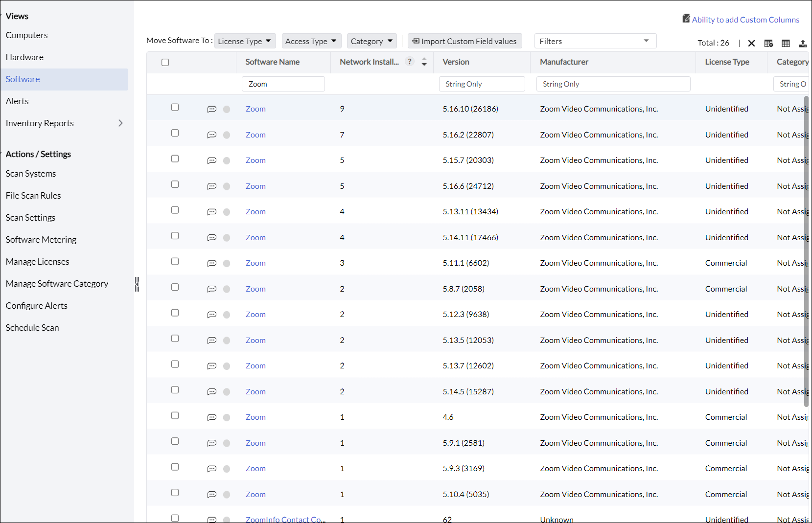This screenshot has height=523, width=812.
Task: Open the Access Type dropdown
Action: pyautogui.click(x=312, y=41)
